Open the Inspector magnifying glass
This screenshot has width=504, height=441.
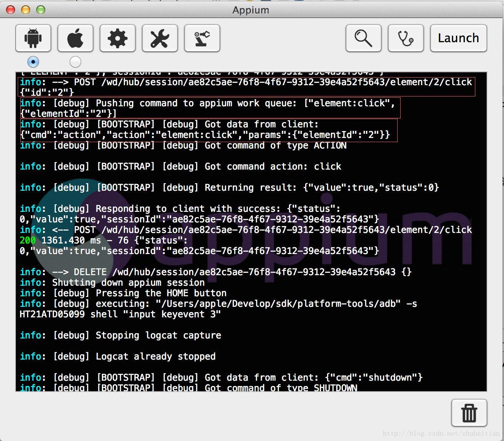(364, 38)
